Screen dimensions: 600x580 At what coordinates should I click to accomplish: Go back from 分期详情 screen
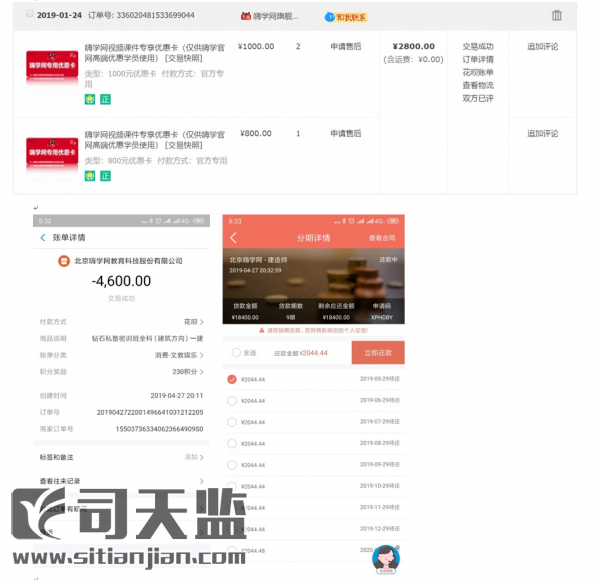(233, 238)
